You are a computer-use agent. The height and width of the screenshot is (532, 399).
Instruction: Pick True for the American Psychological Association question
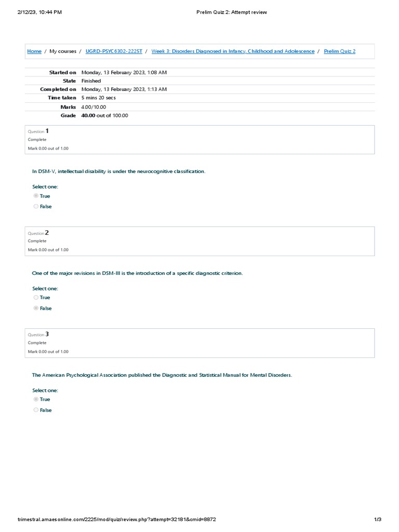(x=36, y=400)
